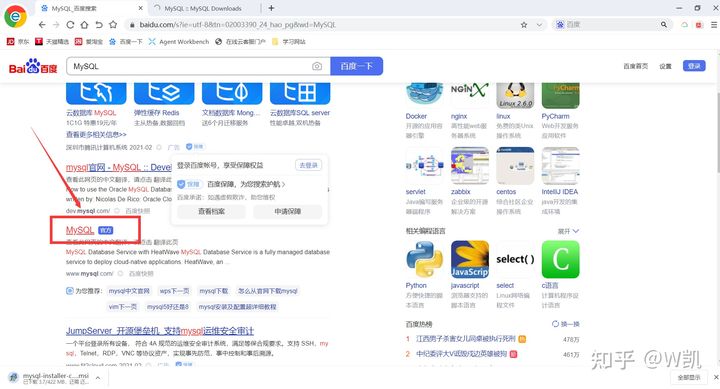This screenshot has width=720, height=389.
Task: Click the Redis cache tile
Action: coord(164,94)
